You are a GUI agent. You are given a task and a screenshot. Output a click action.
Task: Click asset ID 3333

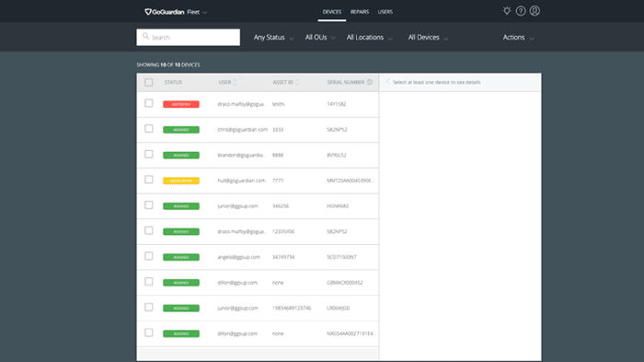pos(278,130)
